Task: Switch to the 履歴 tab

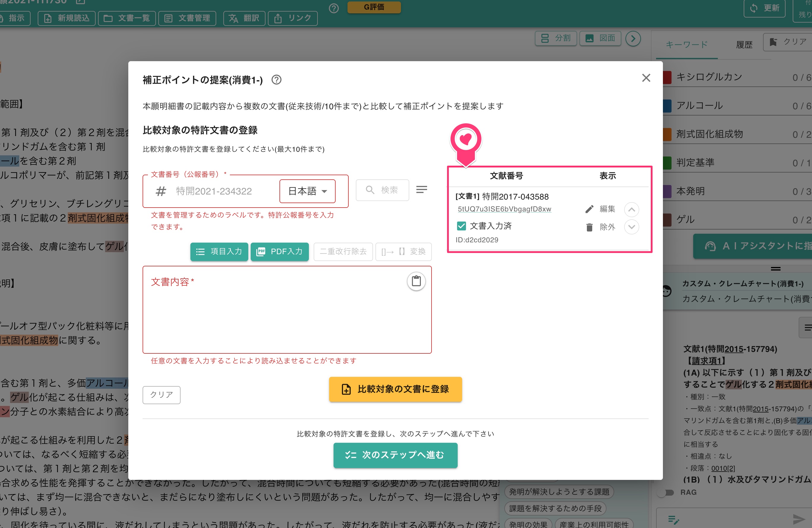Action: coord(744,45)
